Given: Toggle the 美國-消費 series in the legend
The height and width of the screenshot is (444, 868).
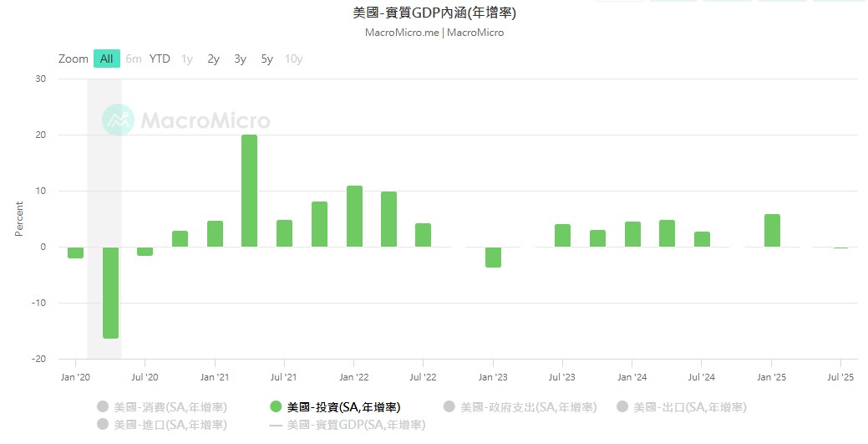Looking at the screenshot, I should tap(170, 407).
